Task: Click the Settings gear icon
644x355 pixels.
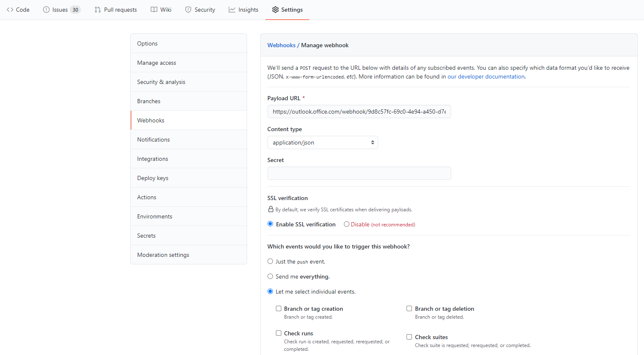Action: 275,10
